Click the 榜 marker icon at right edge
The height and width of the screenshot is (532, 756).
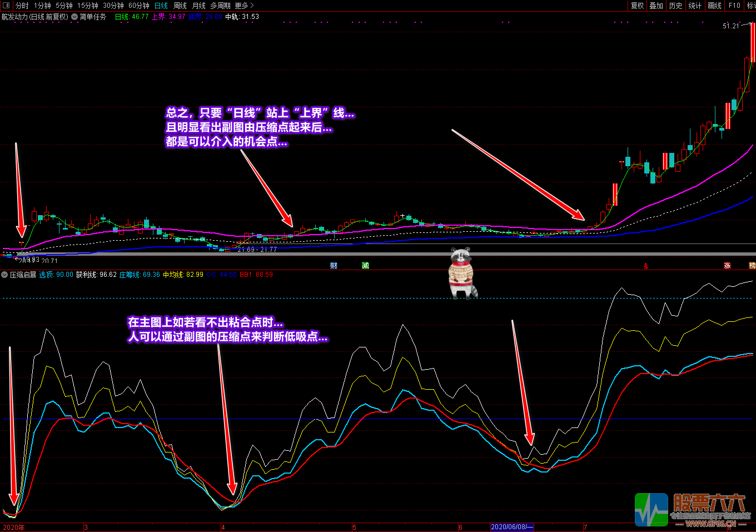click(752, 266)
